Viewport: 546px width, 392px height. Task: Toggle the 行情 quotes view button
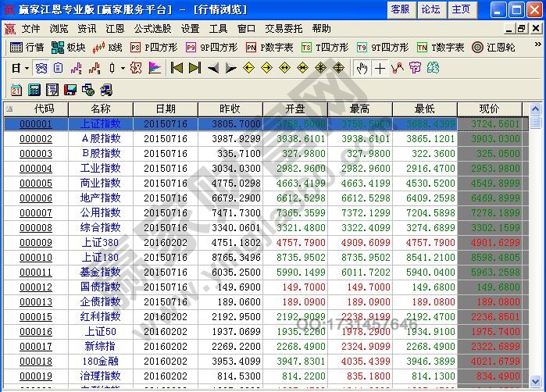(27, 48)
